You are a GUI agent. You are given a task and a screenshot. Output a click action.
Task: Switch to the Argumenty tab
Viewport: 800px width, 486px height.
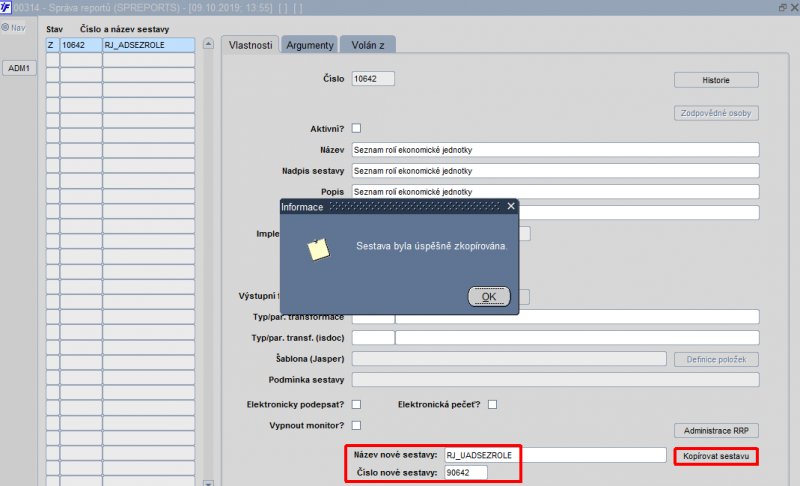pyautogui.click(x=310, y=45)
